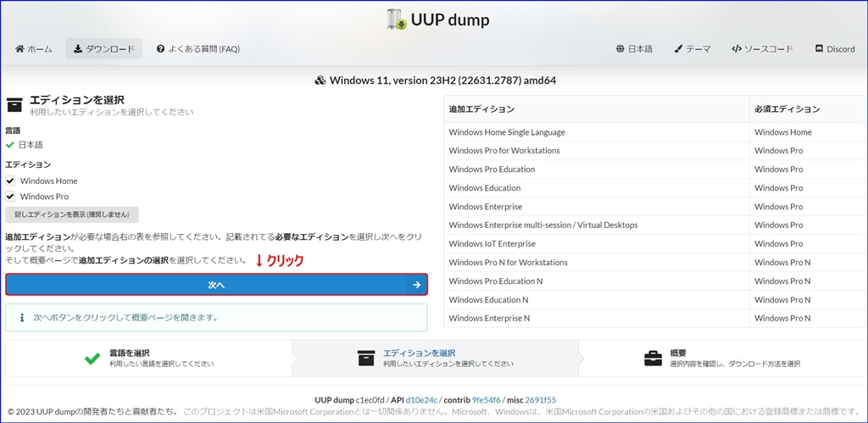Click Windows Home Single Language table cell
This screenshot has height=423, width=868.
click(597, 132)
